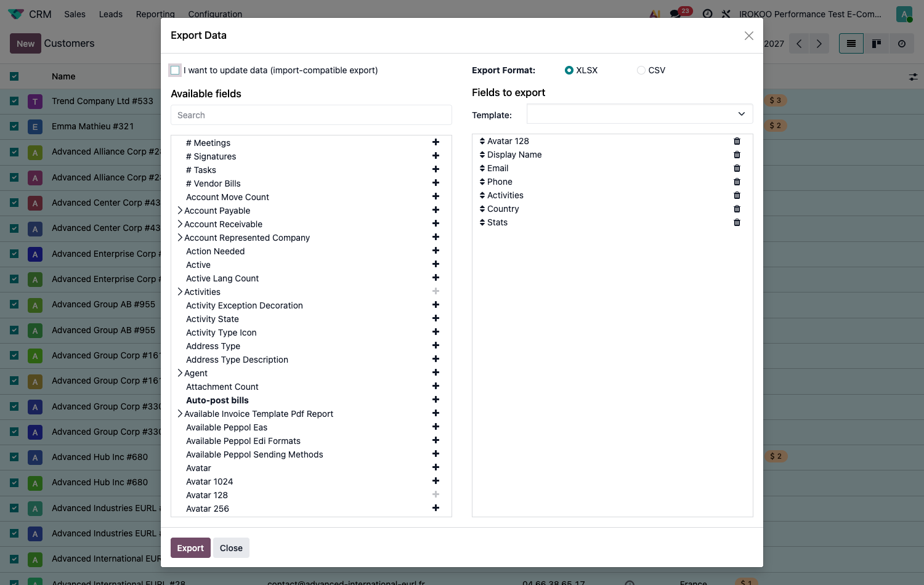Remove Phone with trash icon
Screen dimensions: 924x585
click(737, 182)
